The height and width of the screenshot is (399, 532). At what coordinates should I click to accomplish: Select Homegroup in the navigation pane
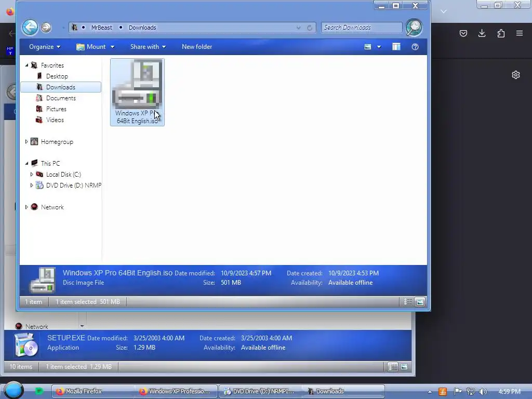click(x=57, y=142)
